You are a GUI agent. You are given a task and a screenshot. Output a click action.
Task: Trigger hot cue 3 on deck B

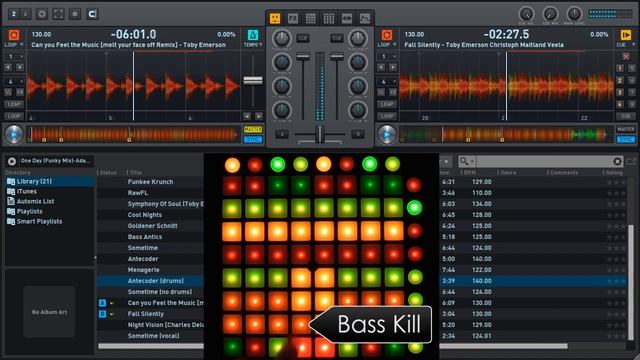click(x=620, y=93)
